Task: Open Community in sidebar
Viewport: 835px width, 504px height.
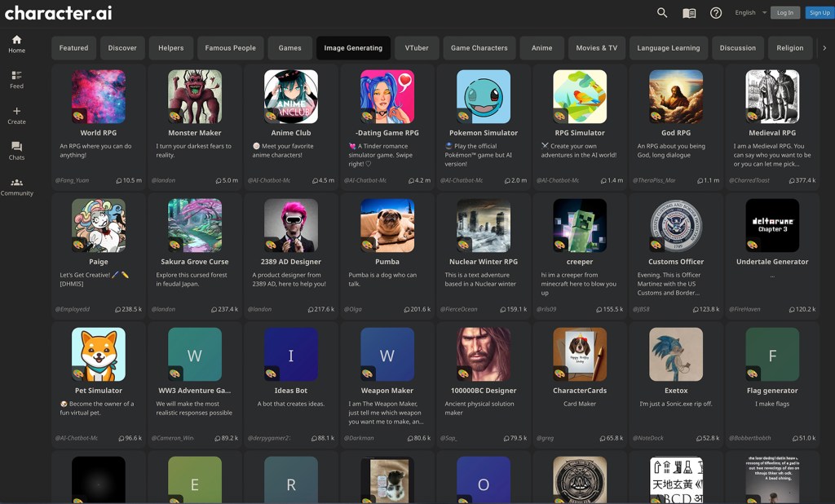Action: (16, 187)
